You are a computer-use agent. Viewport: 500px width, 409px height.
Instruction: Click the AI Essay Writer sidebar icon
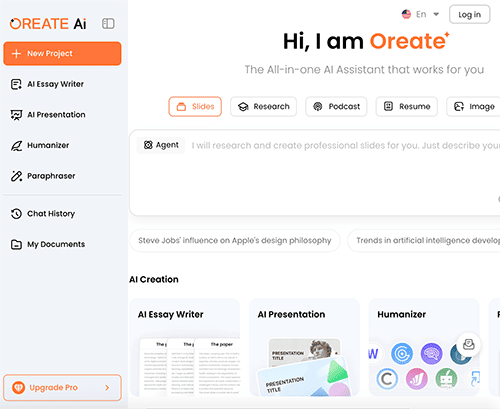(x=16, y=84)
